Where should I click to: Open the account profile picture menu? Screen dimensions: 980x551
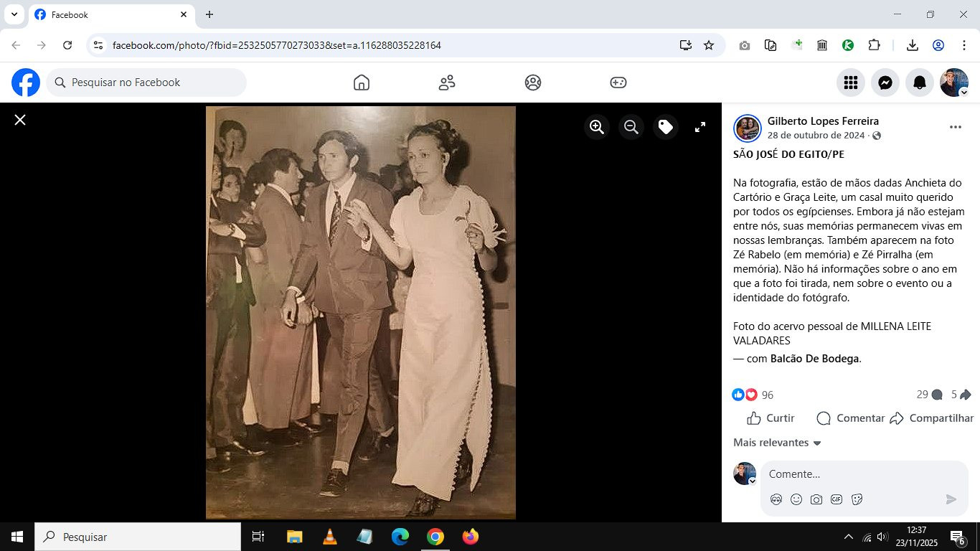(x=954, y=83)
